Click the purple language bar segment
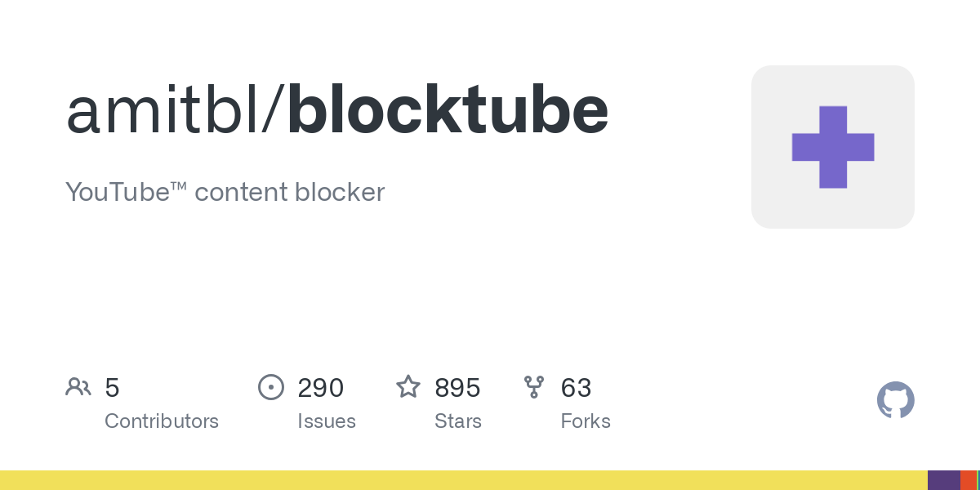The width and height of the screenshot is (980, 490). click(944, 480)
